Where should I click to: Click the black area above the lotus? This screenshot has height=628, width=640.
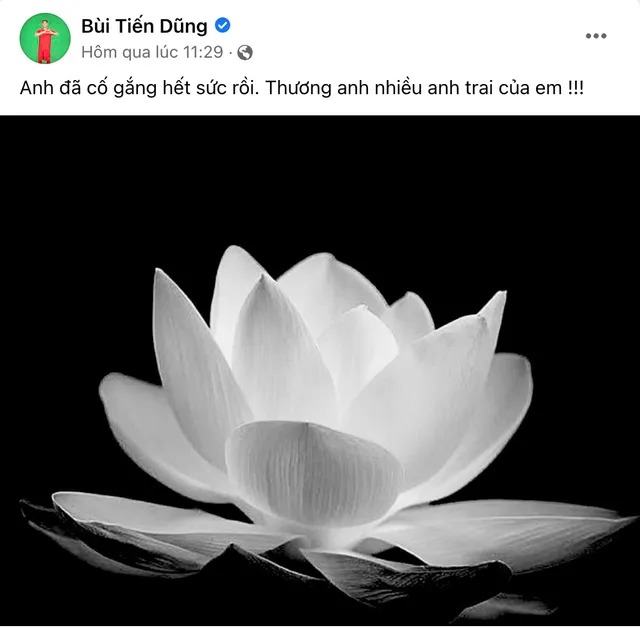point(320,180)
